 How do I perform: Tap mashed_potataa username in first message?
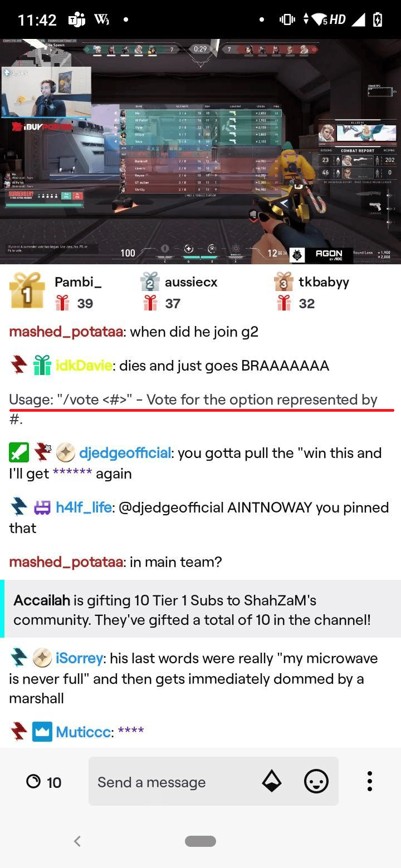(66, 332)
